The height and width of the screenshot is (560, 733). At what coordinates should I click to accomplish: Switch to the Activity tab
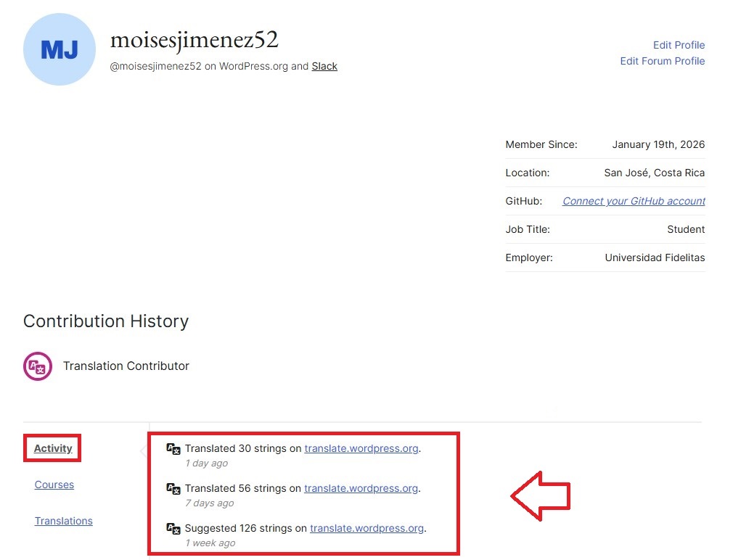[x=53, y=448]
